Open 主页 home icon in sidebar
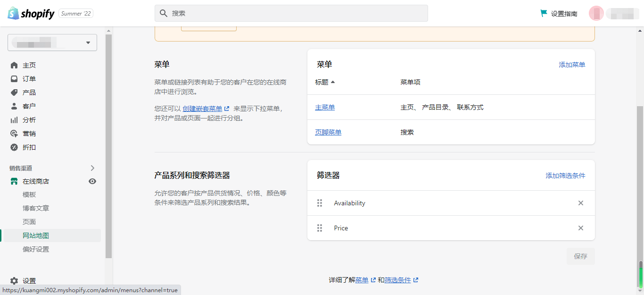Viewport: 644px width, 295px height. [14, 65]
